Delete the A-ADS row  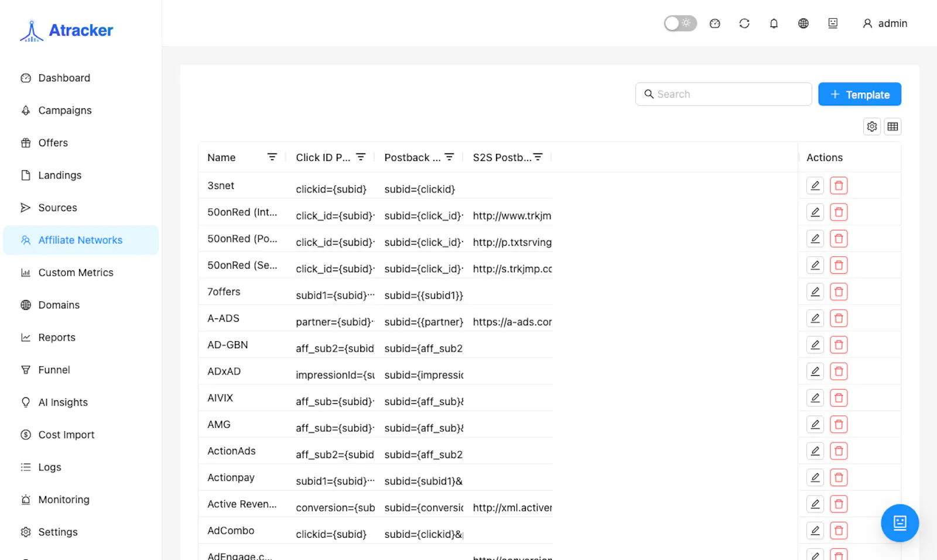839,318
